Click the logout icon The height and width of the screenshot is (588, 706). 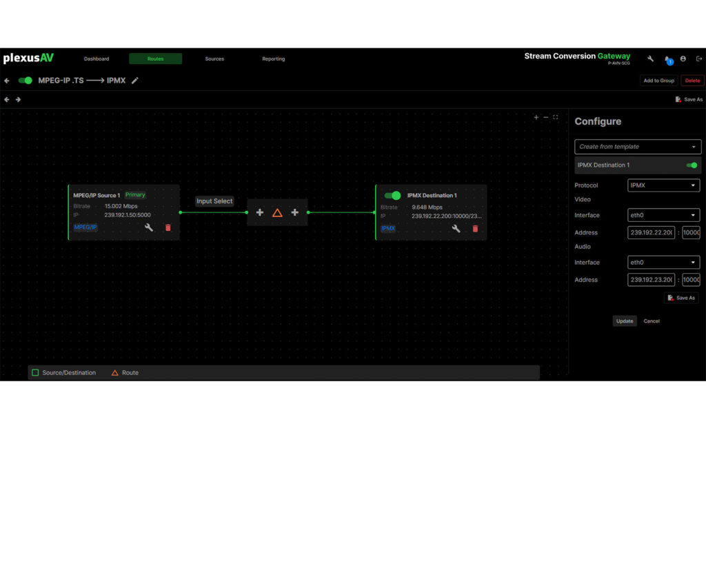pyautogui.click(x=699, y=59)
